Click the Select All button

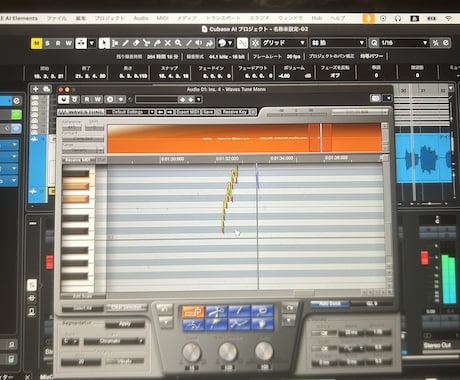[82, 308]
